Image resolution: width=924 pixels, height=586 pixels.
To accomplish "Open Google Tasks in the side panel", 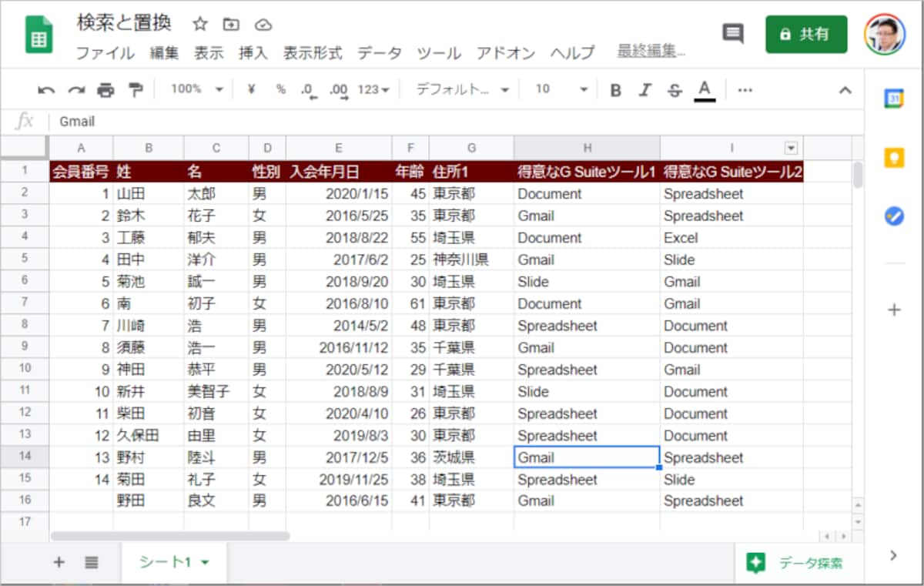I will tap(893, 216).
